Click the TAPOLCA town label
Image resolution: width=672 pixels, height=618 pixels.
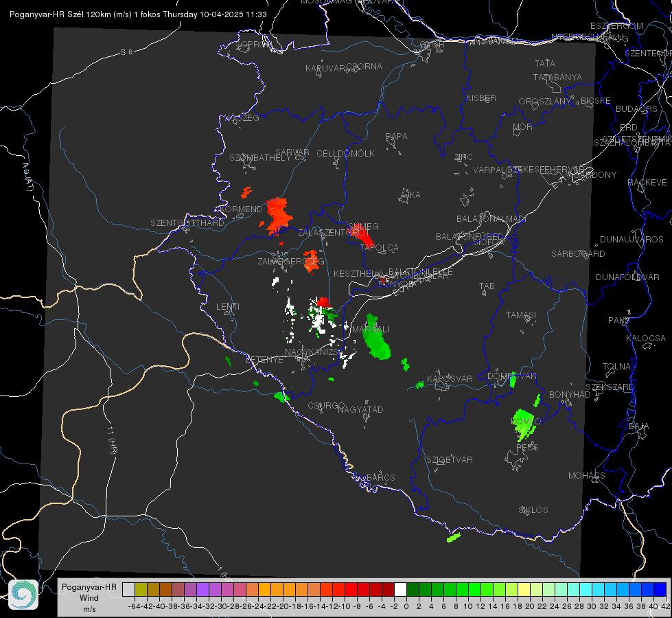[x=380, y=248]
